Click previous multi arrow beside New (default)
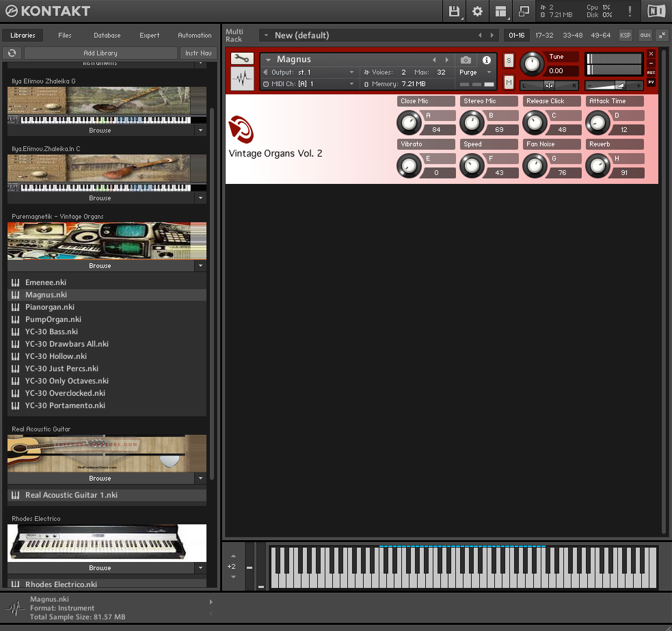The image size is (672, 631). [480, 35]
